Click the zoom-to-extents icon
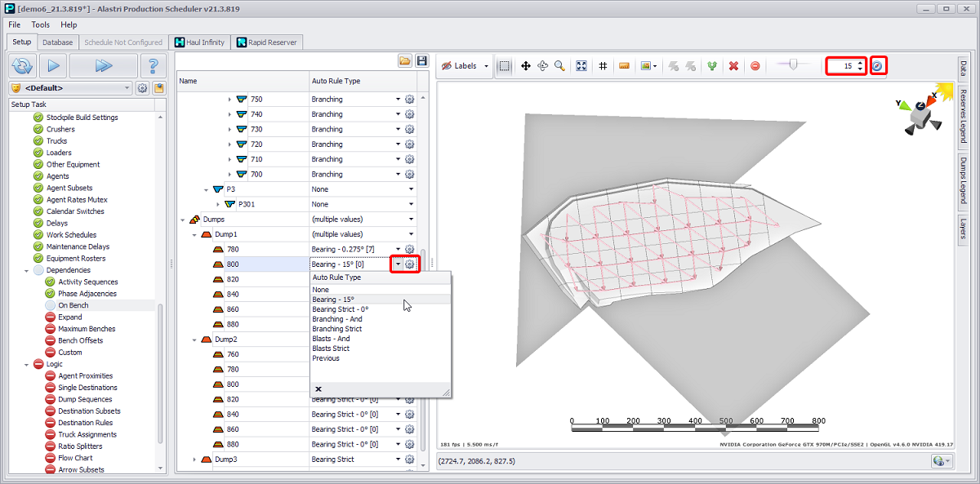The width and height of the screenshot is (980, 484). pos(581,66)
